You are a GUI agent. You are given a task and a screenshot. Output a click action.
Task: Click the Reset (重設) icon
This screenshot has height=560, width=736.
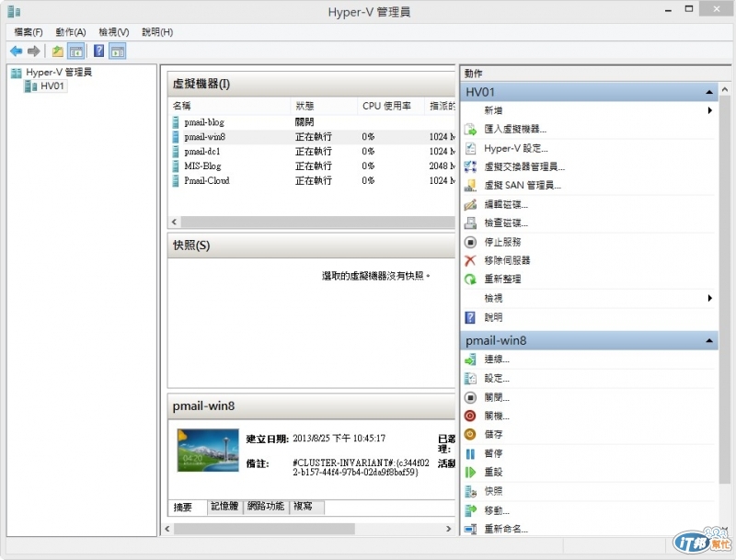[470, 473]
